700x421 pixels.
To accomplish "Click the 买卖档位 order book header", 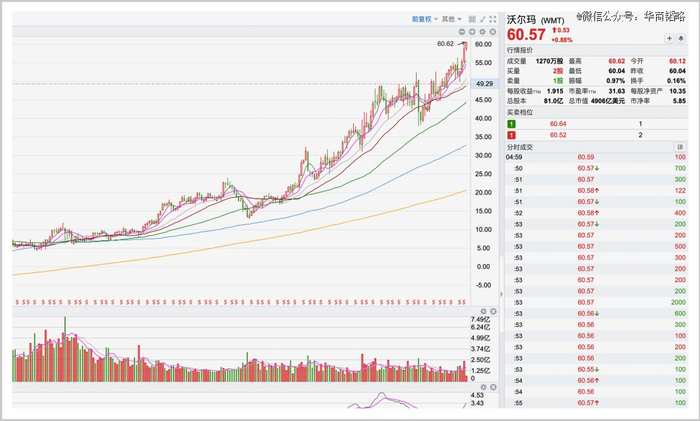I will (x=521, y=111).
